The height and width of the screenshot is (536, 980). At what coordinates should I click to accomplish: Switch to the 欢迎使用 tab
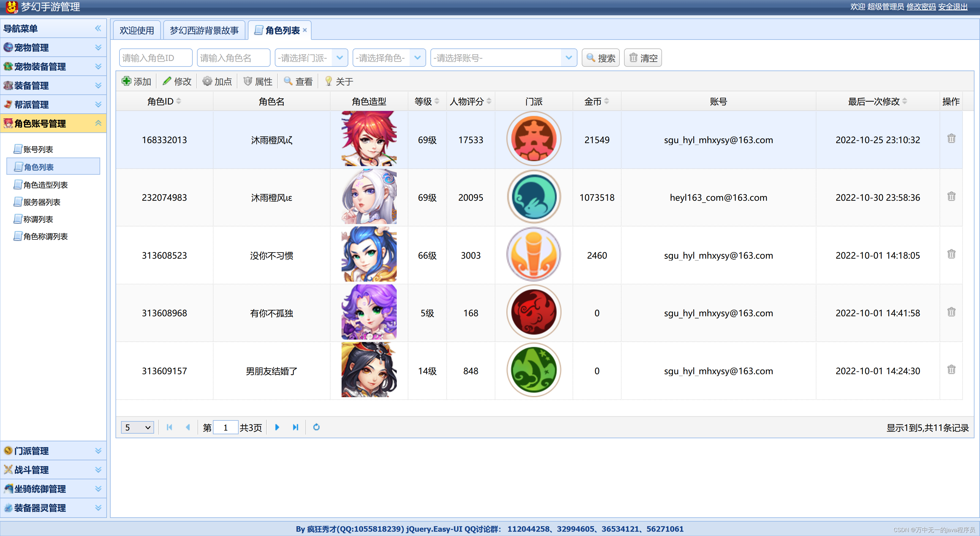[x=137, y=30]
